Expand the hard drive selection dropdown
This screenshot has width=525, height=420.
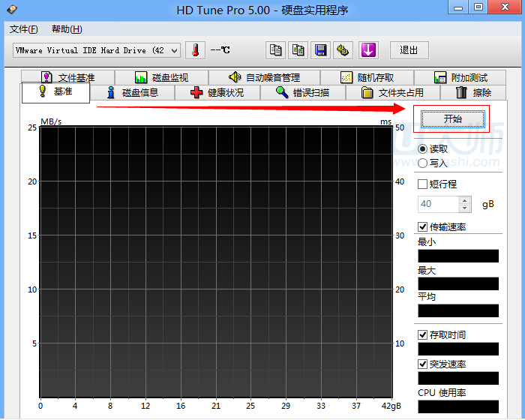(x=175, y=51)
